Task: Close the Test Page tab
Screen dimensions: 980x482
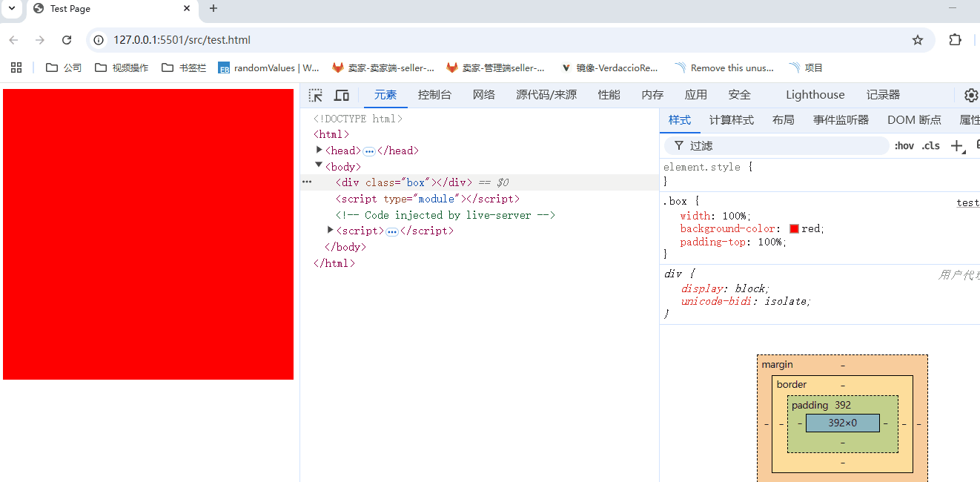Action: click(187, 8)
